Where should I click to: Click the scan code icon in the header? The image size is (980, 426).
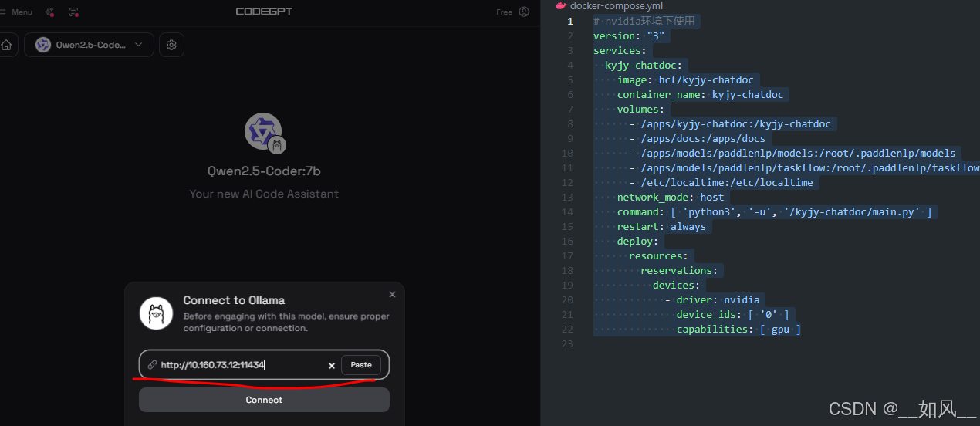click(x=74, y=12)
